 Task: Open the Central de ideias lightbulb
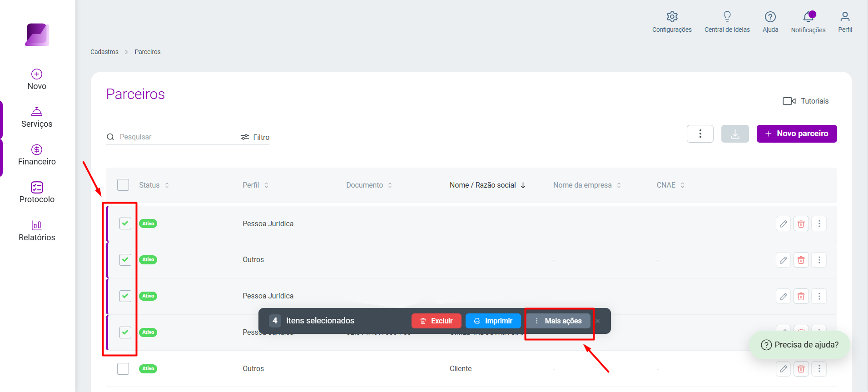click(727, 17)
